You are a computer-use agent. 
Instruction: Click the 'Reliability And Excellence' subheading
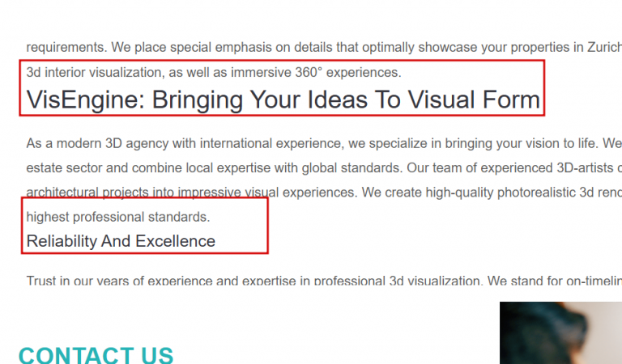point(121,241)
